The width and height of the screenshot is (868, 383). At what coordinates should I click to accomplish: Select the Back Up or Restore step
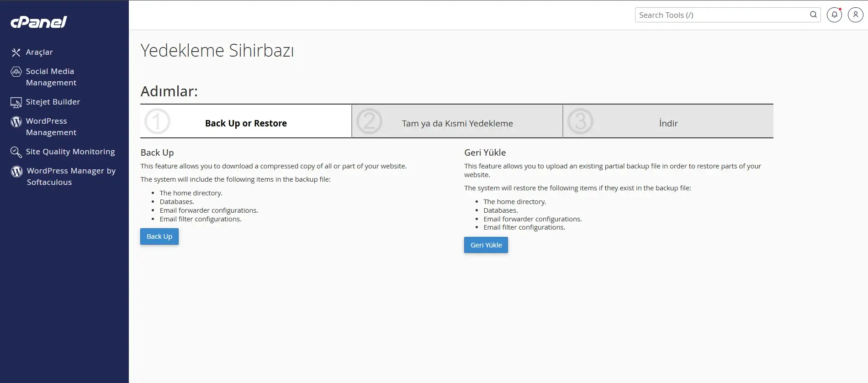click(x=246, y=121)
